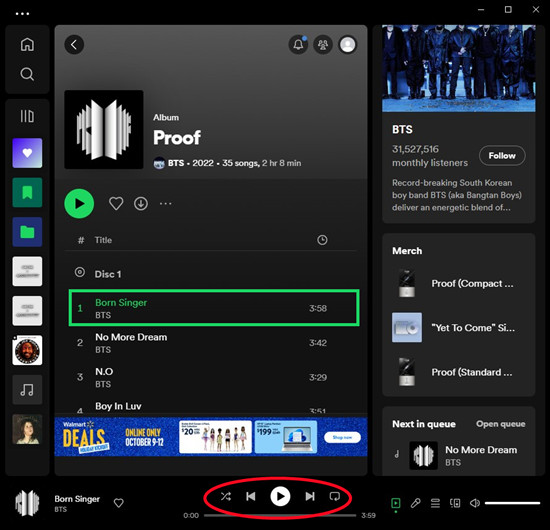Open the Home view in sidebar
Image resolution: width=550 pixels, height=530 pixels.
27,44
